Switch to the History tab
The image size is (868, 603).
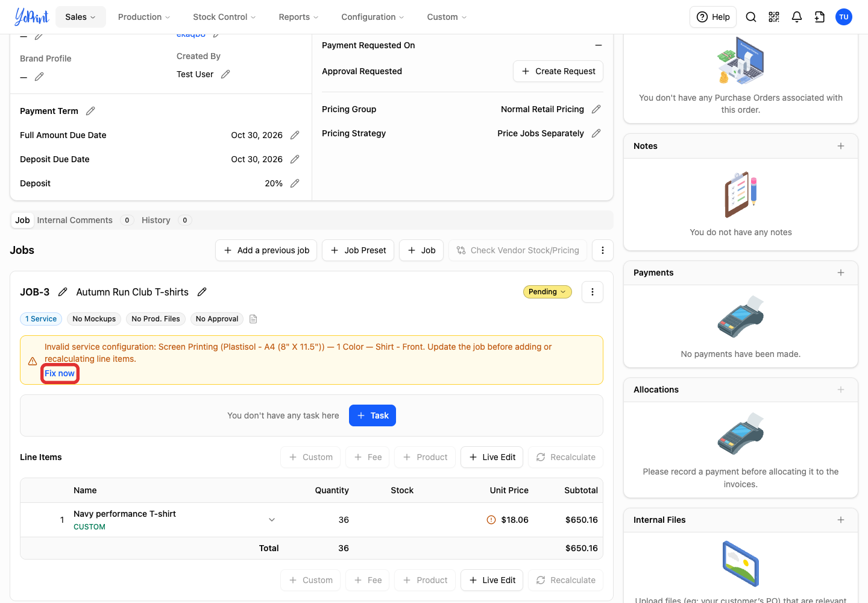(156, 220)
